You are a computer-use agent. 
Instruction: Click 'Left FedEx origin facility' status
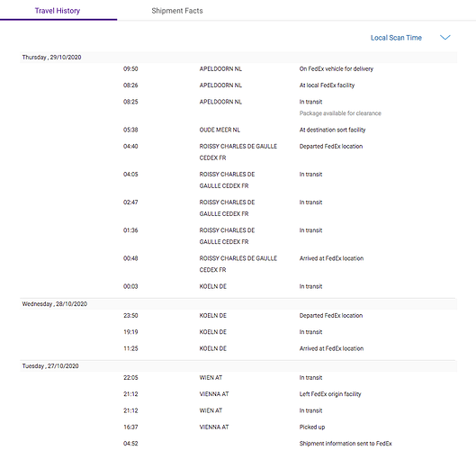330,394
